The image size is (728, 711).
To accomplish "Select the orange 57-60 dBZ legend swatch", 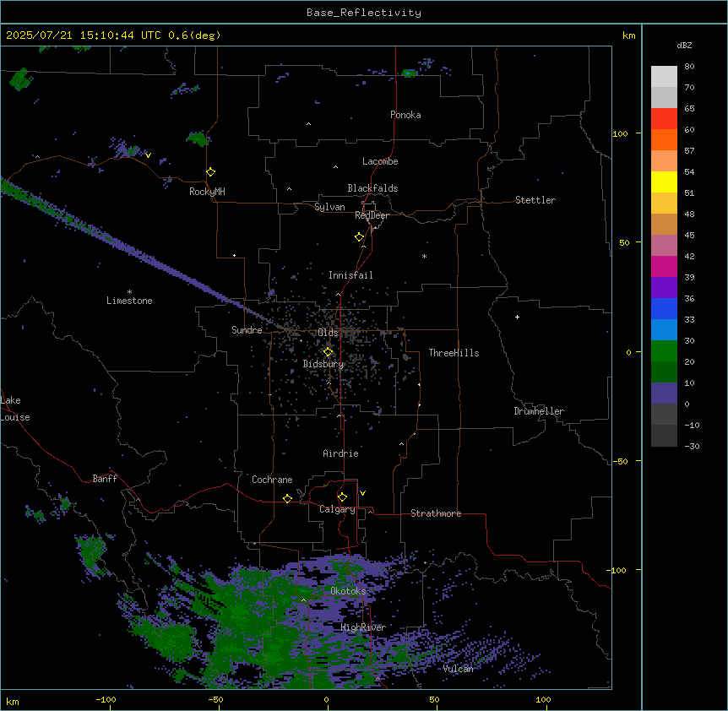I will [x=664, y=139].
